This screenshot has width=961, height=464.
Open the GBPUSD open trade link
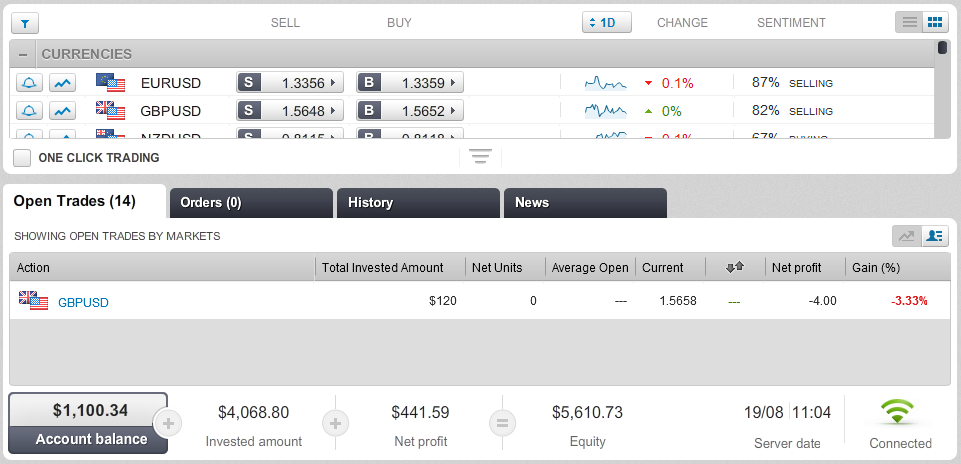(83, 302)
